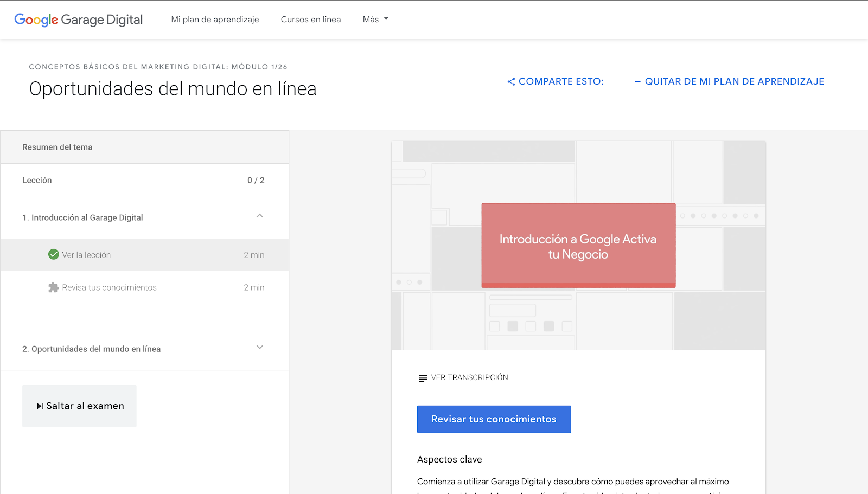Click the puzzle icon for Revisa tus conocimientos
868x494 pixels.
click(x=53, y=287)
